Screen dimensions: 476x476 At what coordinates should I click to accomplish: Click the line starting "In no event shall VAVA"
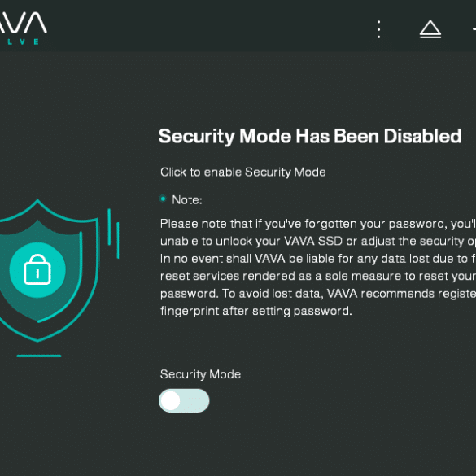pyautogui.click(x=318, y=259)
